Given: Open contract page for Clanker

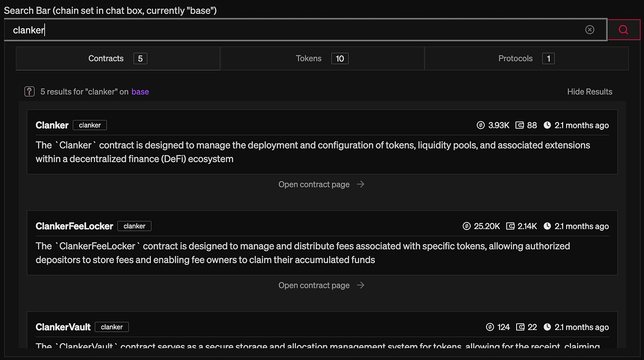Looking at the screenshot, I should [x=314, y=184].
